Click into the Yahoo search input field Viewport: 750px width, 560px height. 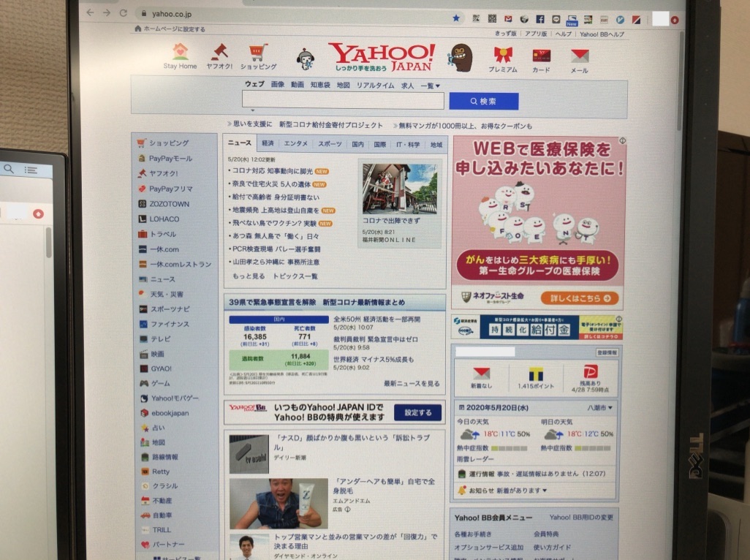coord(343,101)
